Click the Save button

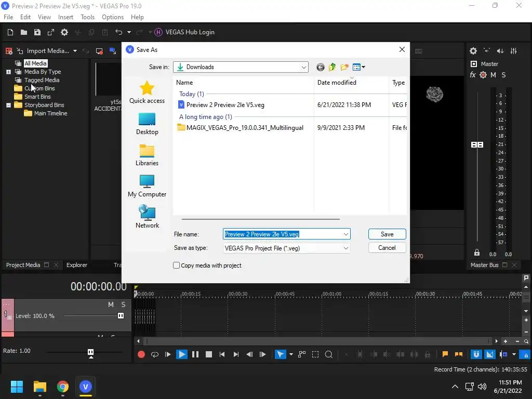[387, 234]
